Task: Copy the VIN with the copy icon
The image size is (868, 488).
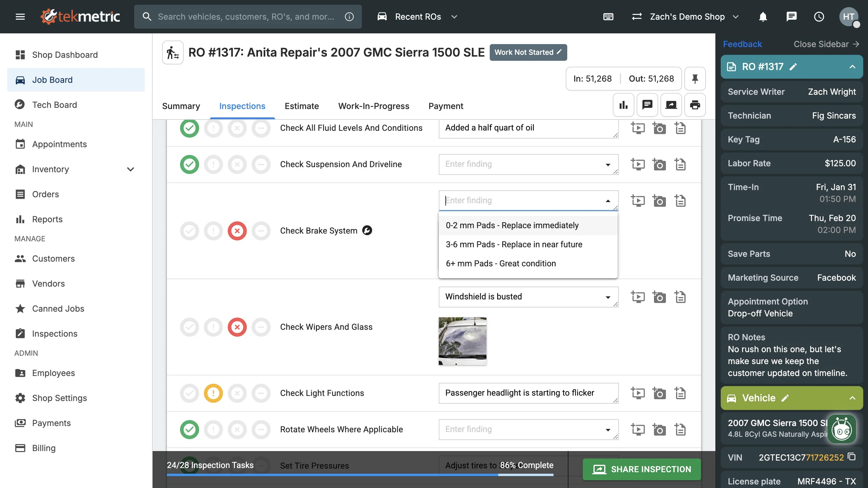Action: pos(852,457)
